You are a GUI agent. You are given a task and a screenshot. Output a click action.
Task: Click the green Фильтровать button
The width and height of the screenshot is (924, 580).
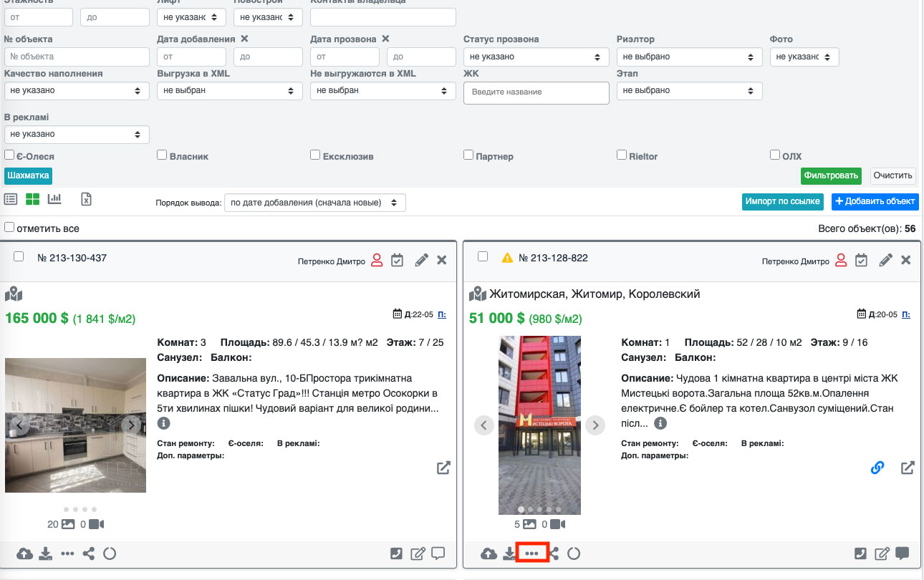point(831,175)
